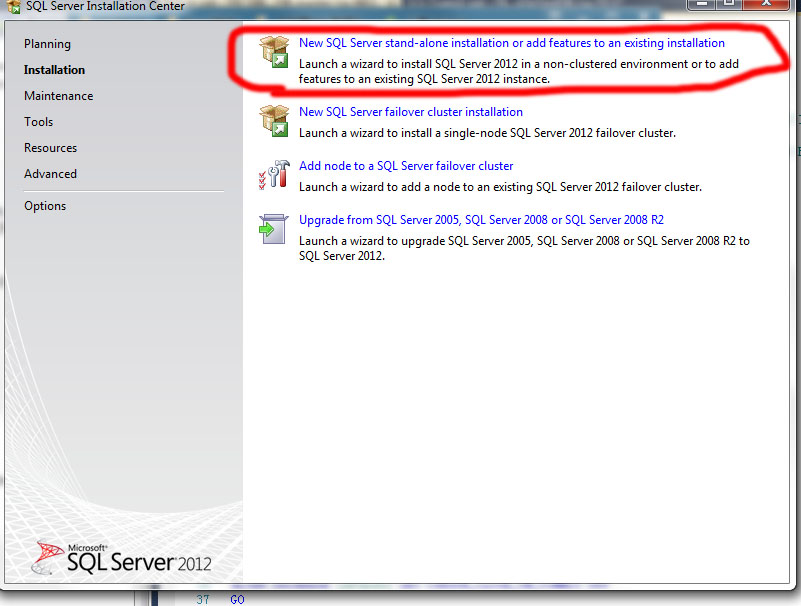Select the highlighted Installation section
The height and width of the screenshot is (606, 801).
click(x=54, y=69)
